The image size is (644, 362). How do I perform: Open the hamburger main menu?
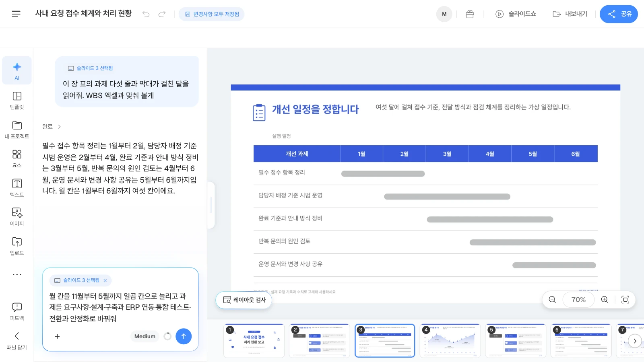pos(16,14)
